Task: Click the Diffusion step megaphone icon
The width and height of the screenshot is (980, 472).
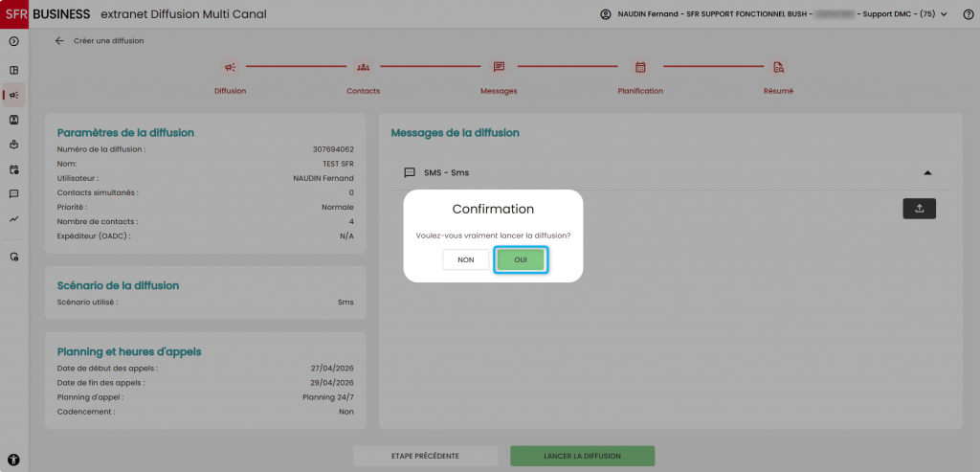Action: 230,67
